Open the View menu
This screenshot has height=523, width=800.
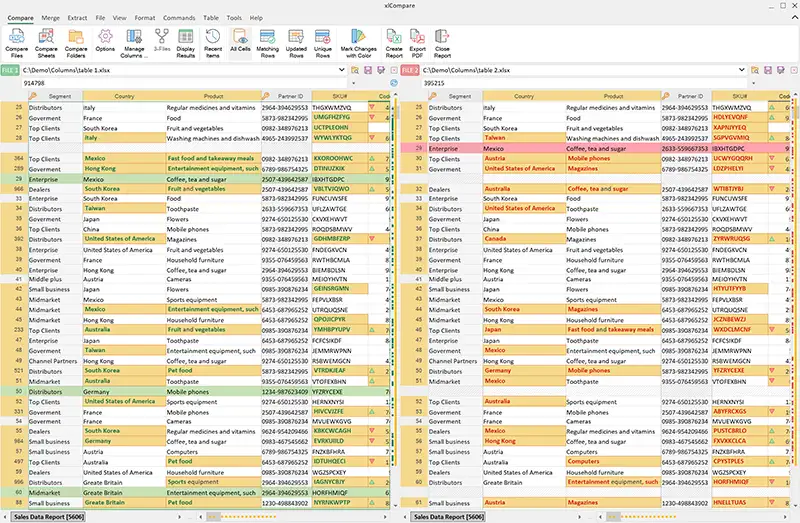pyautogui.click(x=119, y=18)
